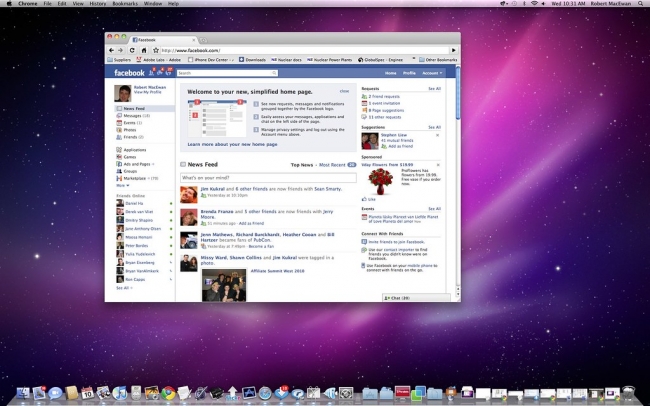Open iTunes from the Dock
Image resolution: width=650 pixels, height=406 pixels.
[x=120, y=392]
